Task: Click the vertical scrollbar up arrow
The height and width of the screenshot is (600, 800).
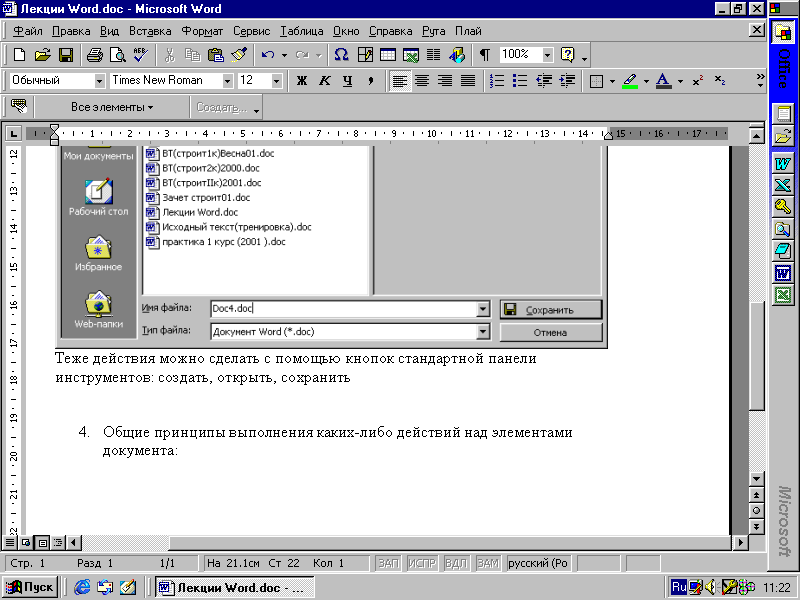Action: [756, 136]
